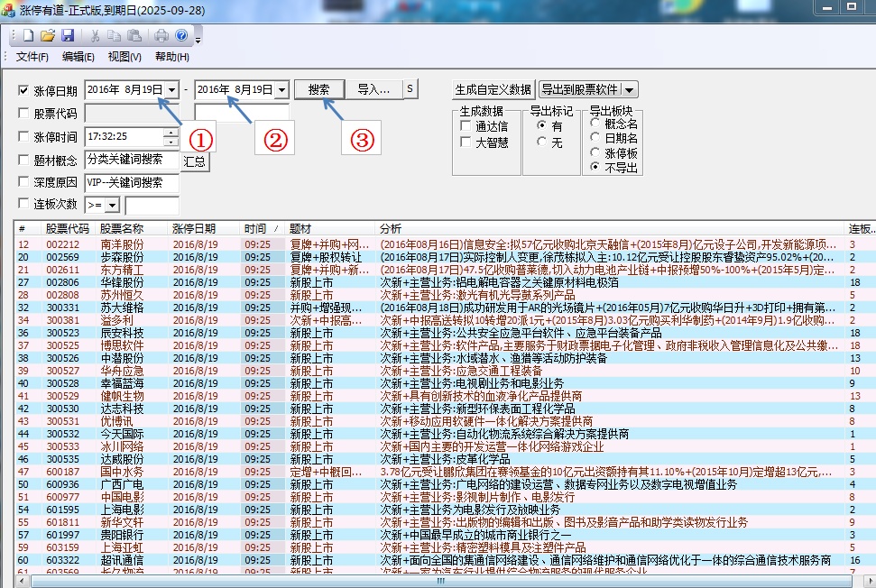Sort by 时间 column header
This screenshot has width=876, height=588.
click(x=255, y=228)
